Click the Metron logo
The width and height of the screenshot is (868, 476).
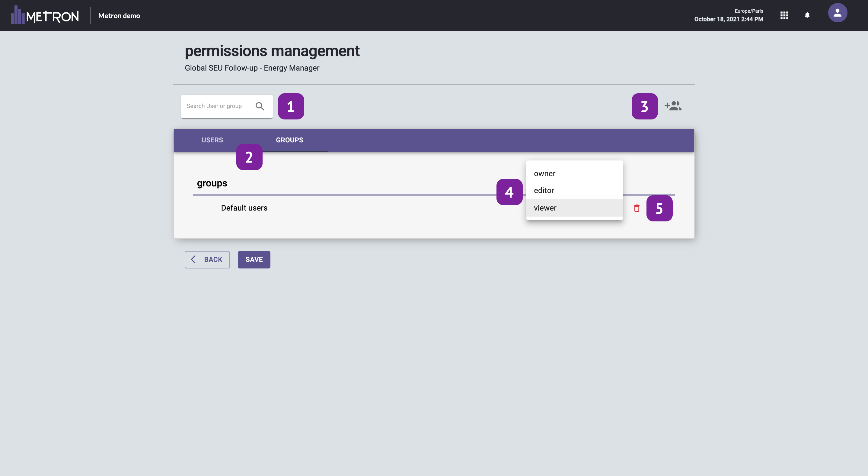[x=45, y=15]
